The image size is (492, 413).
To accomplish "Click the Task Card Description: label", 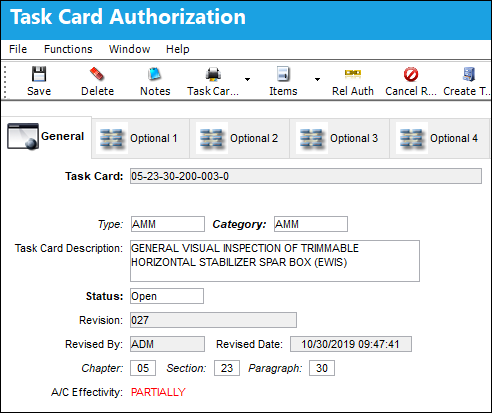I will 69,248.
